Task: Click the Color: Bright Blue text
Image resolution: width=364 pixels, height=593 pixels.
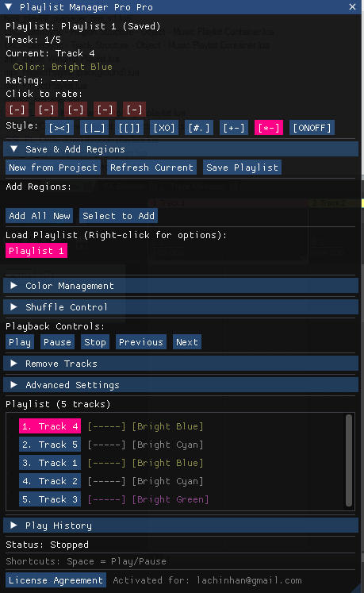Action: (63, 67)
